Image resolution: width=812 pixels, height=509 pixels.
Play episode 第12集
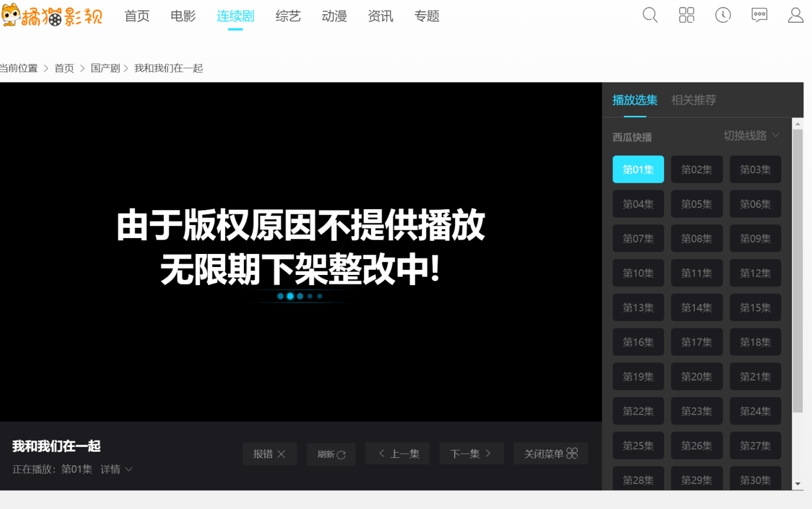755,273
